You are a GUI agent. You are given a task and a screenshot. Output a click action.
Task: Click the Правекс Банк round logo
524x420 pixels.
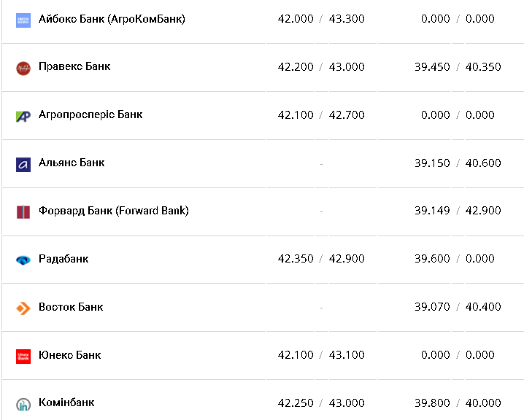23,68
